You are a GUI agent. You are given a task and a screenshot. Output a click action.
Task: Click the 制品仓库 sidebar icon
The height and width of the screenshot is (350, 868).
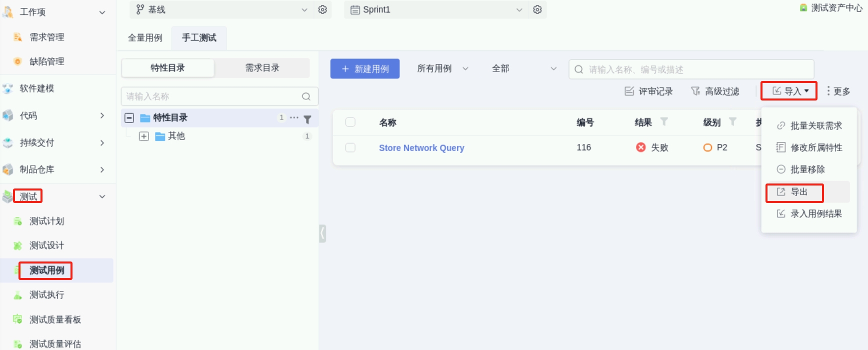7,169
